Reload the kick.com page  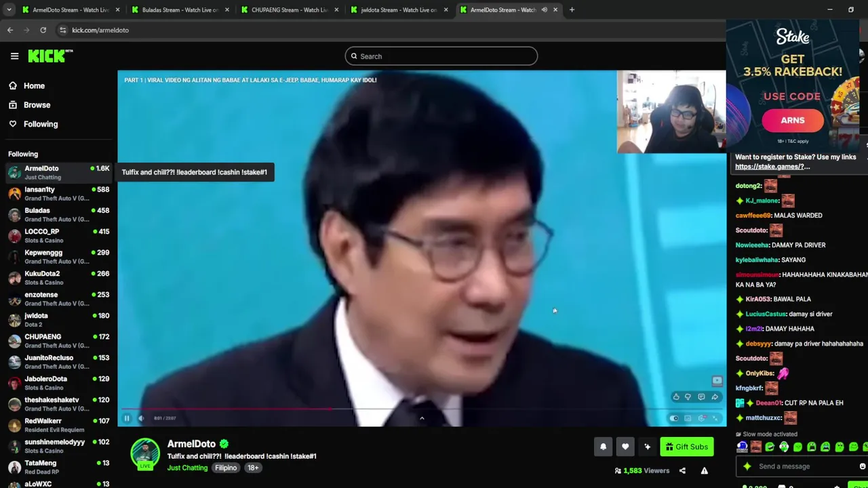click(x=43, y=30)
